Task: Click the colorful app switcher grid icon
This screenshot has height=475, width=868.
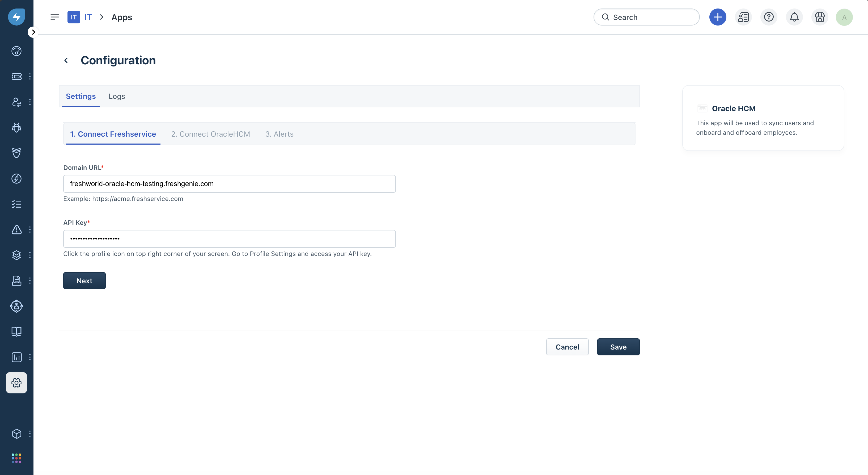Action: (16, 458)
